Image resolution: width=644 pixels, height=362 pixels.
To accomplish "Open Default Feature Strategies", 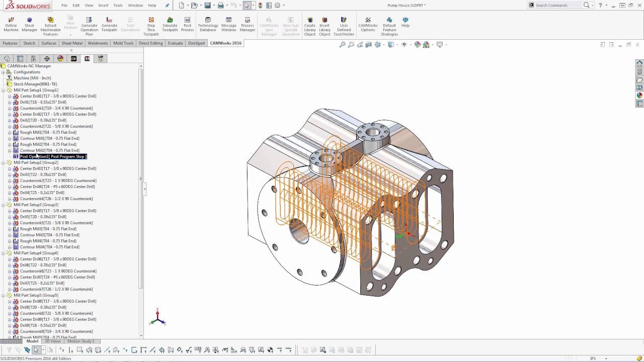I will (x=389, y=27).
